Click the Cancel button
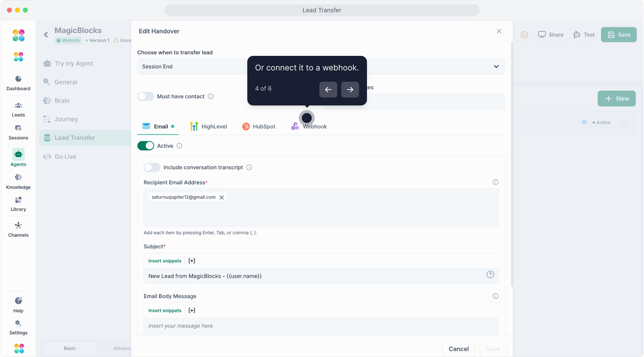The width and height of the screenshot is (644, 357). click(x=458, y=349)
